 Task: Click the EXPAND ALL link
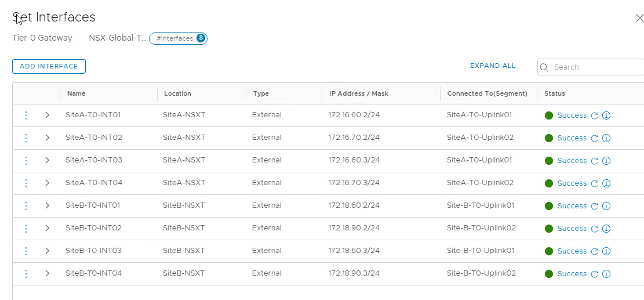pyautogui.click(x=493, y=66)
